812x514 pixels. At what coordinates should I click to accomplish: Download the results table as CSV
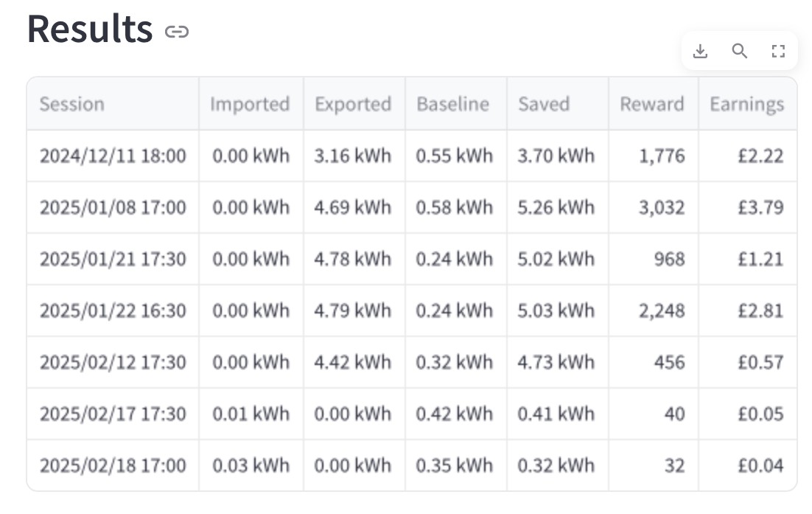pos(700,51)
